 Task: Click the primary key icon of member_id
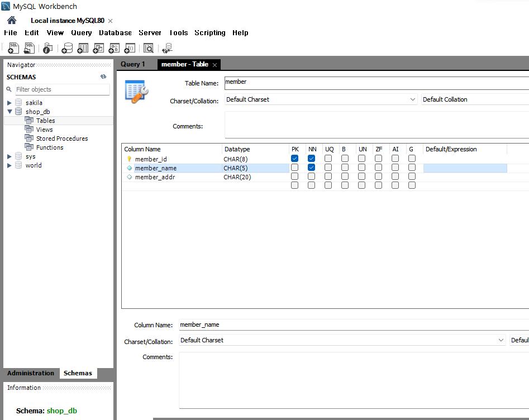tap(129, 159)
